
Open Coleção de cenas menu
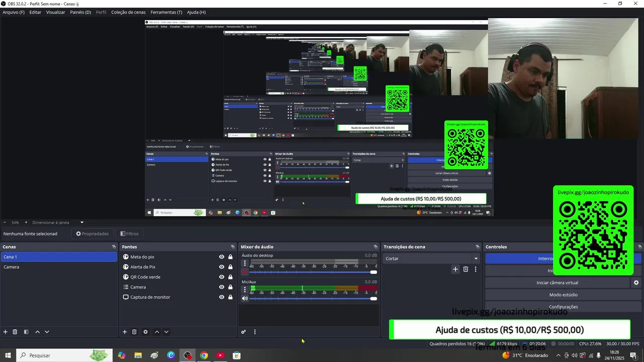click(128, 12)
